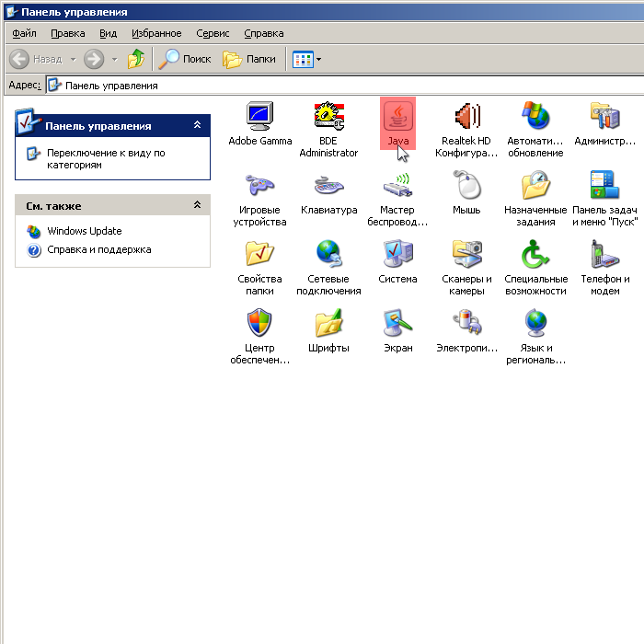Toggle the Folders (Папки) pane button

249,59
